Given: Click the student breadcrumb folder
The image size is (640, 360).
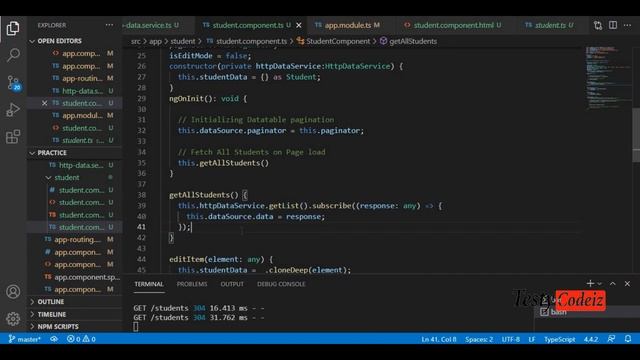Looking at the screenshot, I should click(182, 41).
